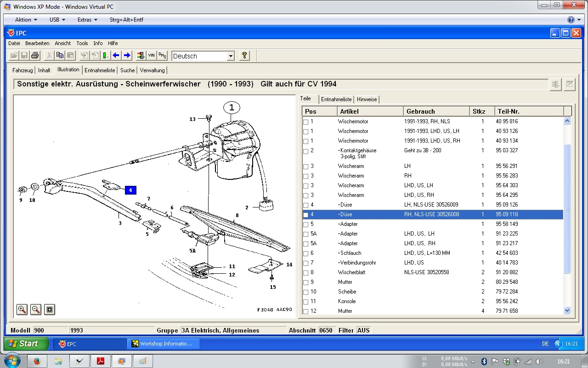Click the Bluetooth tray icon
The height and width of the screenshot is (368, 588).
(x=484, y=362)
